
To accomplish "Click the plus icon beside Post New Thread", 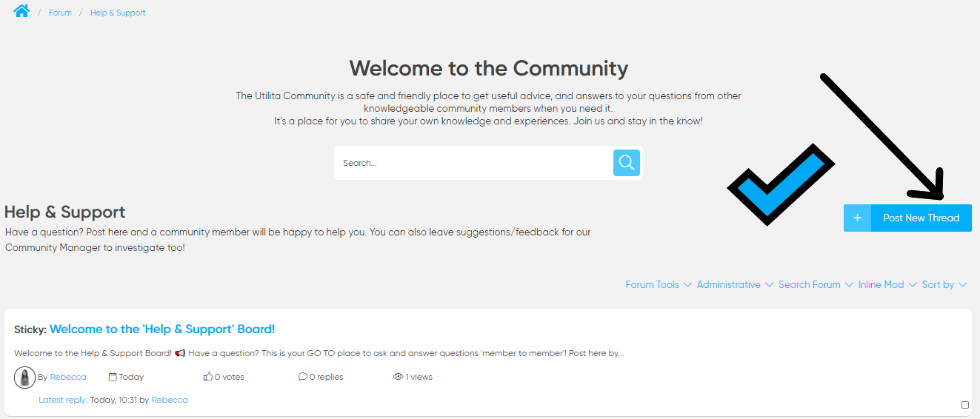I will [x=857, y=218].
